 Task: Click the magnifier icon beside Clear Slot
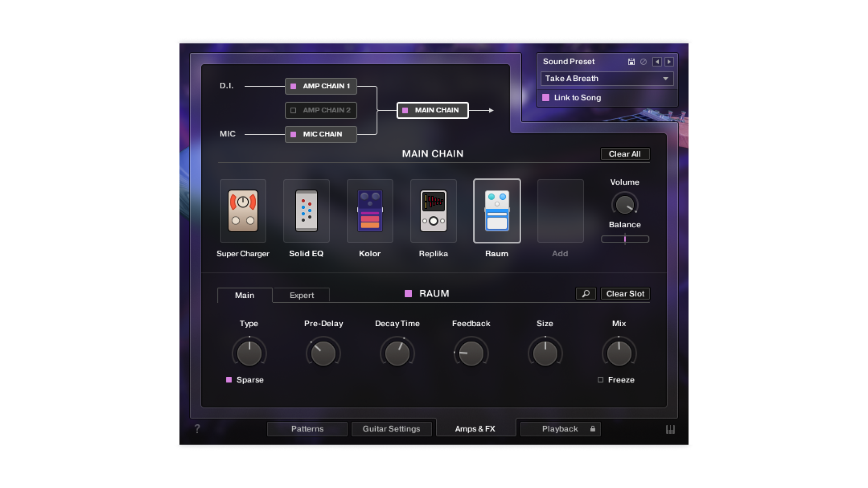tap(586, 294)
